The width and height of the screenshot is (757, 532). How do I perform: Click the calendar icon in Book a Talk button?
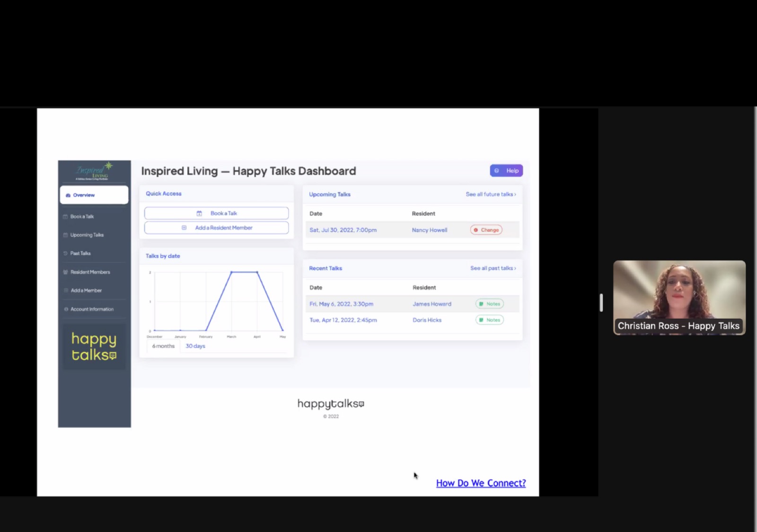[x=199, y=213]
